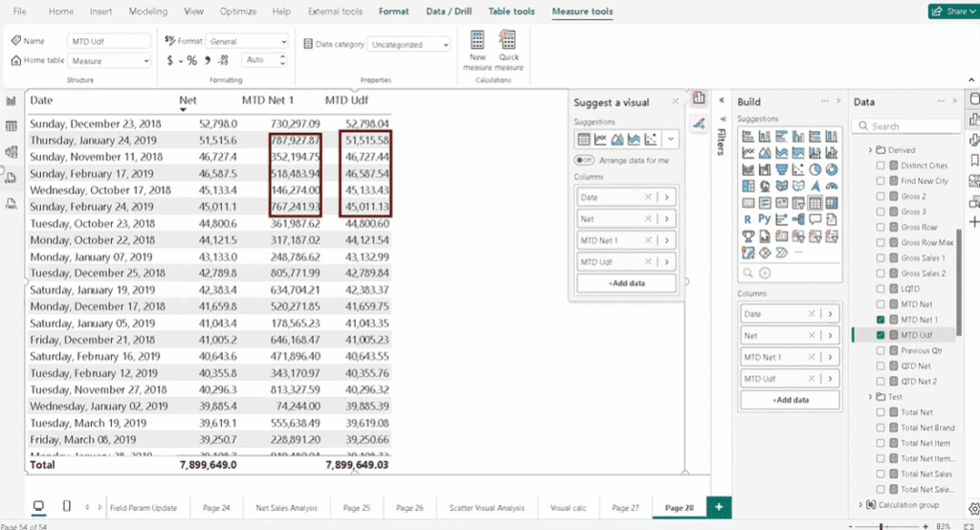This screenshot has width=980, height=530.
Task: Select the Matrix visual
Action: click(832, 203)
